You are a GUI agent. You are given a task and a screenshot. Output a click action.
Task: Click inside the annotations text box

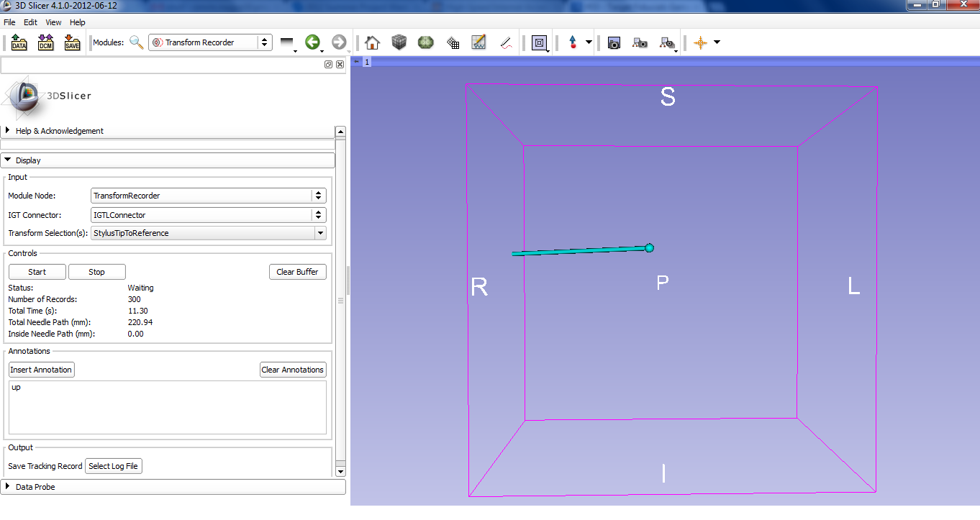[167, 407]
